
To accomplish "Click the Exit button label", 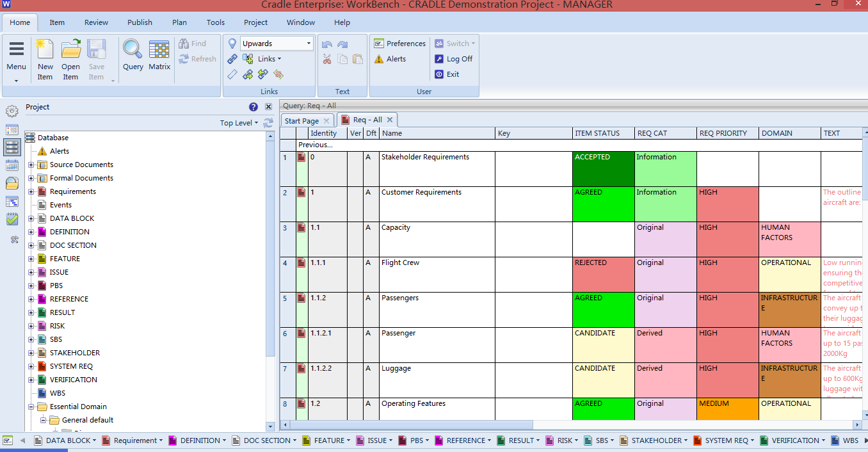I will pyautogui.click(x=453, y=74).
